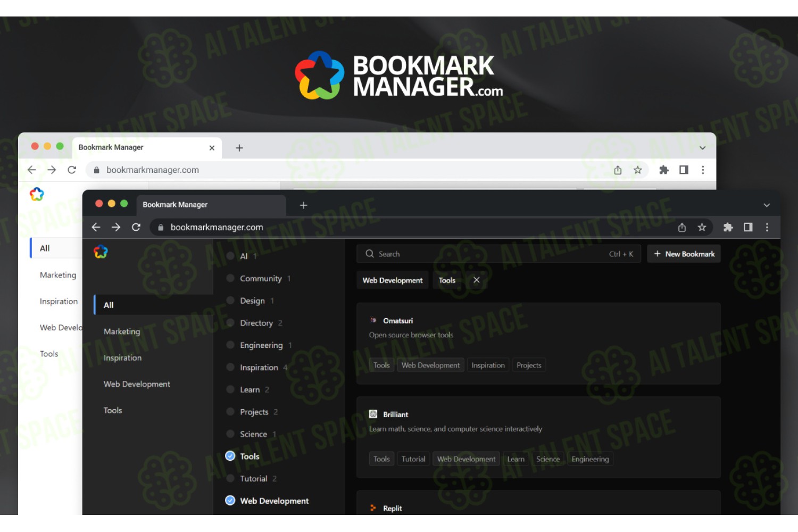Screen dimensions: 798x532
Task: Toggle the Engineering tag filter
Action: pyautogui.click(x=230, y=345)
